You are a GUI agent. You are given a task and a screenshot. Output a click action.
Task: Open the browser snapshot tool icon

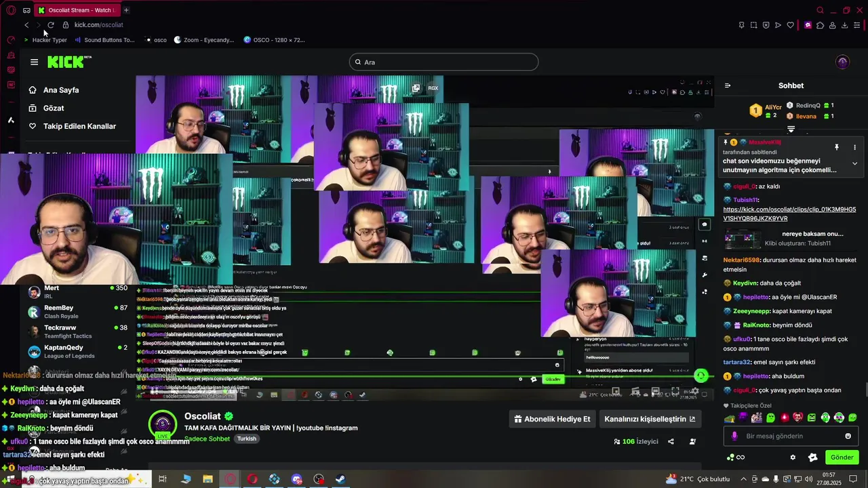753,25
